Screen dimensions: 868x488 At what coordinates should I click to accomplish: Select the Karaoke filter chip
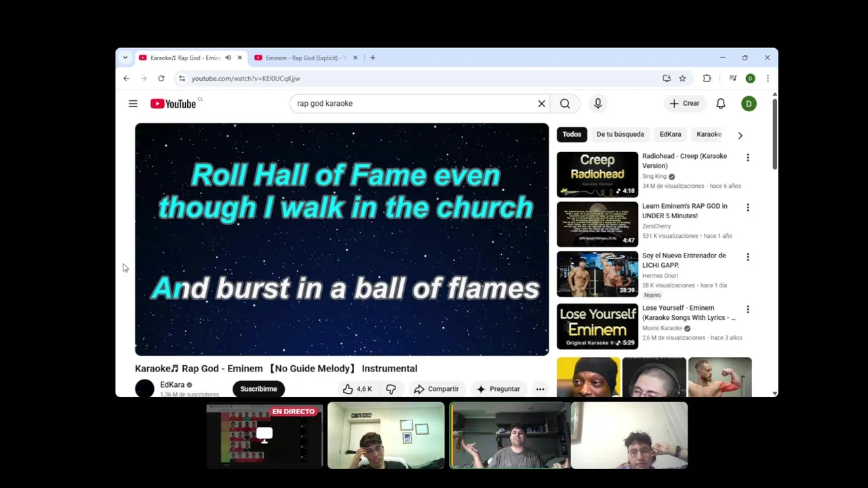709,134
